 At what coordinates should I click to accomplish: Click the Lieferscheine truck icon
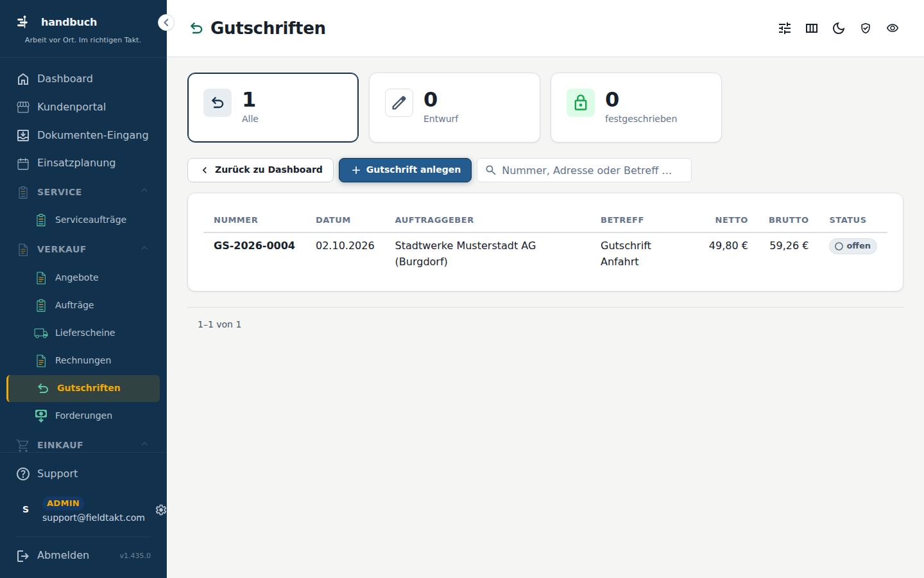coord(41,333)
